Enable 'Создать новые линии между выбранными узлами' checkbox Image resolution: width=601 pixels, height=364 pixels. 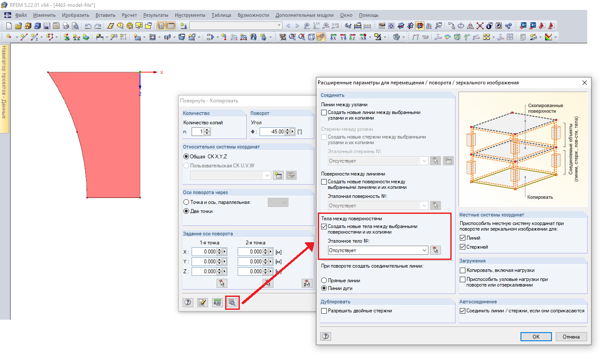click(324, 113)
